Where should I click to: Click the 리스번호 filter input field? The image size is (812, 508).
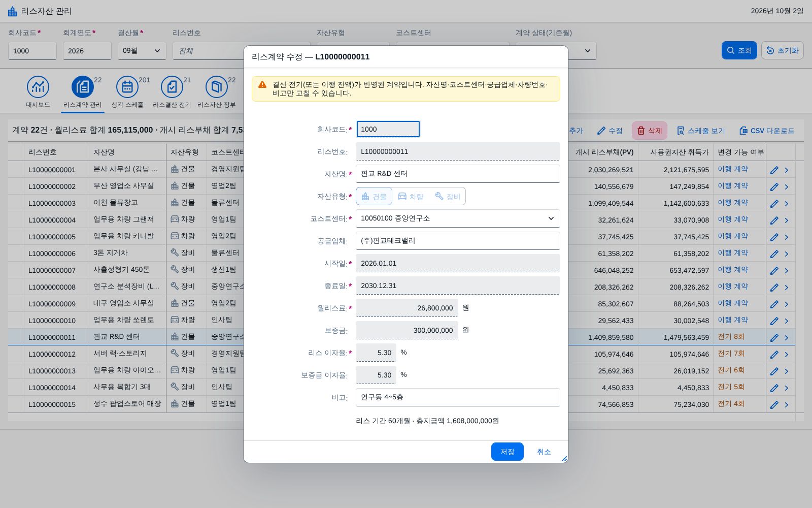click(x=208, y=51)
